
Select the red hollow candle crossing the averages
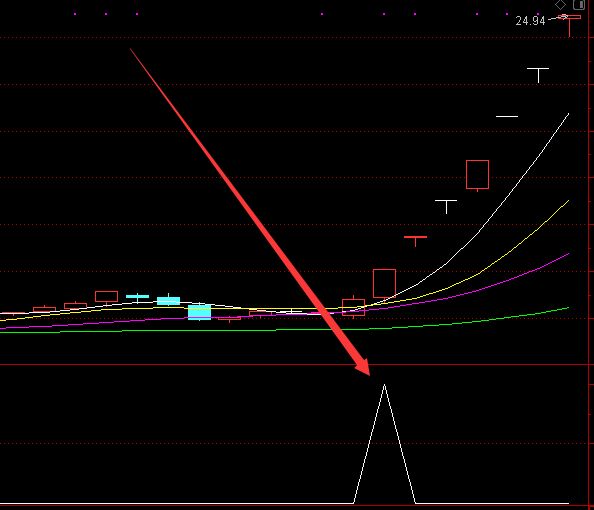353,307
